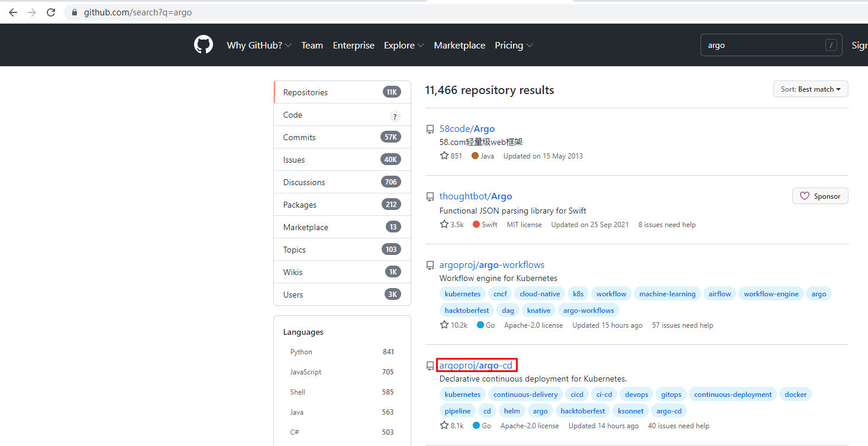Sponsor the thoughtbot/Argo repository
Image resolution: width=868 pixels, height=446 pixels.
820,196
